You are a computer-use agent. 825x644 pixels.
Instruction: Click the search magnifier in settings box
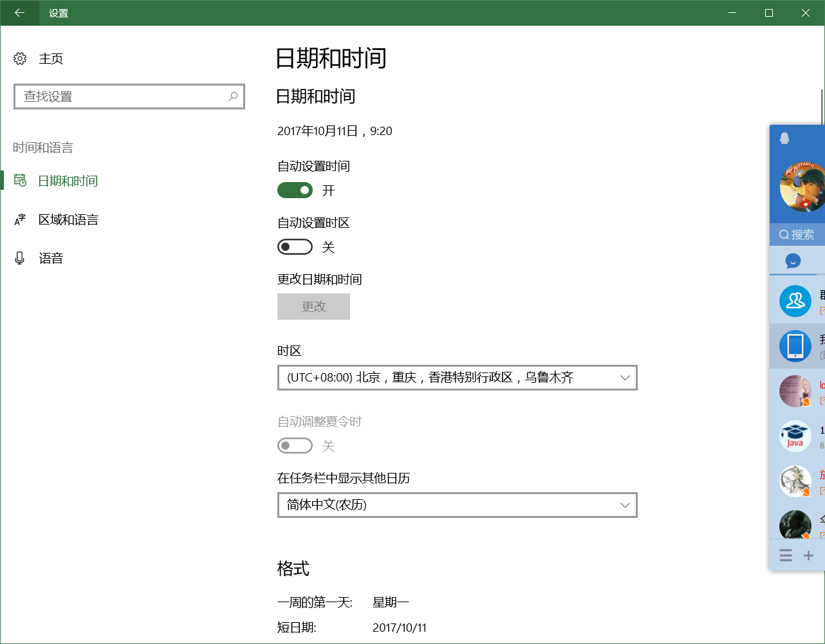tap(233, 97)
